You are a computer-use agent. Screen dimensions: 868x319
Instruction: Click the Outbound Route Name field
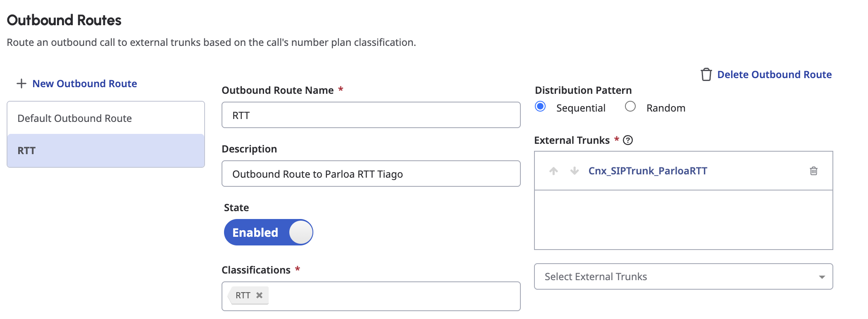[x=371, y=115]
